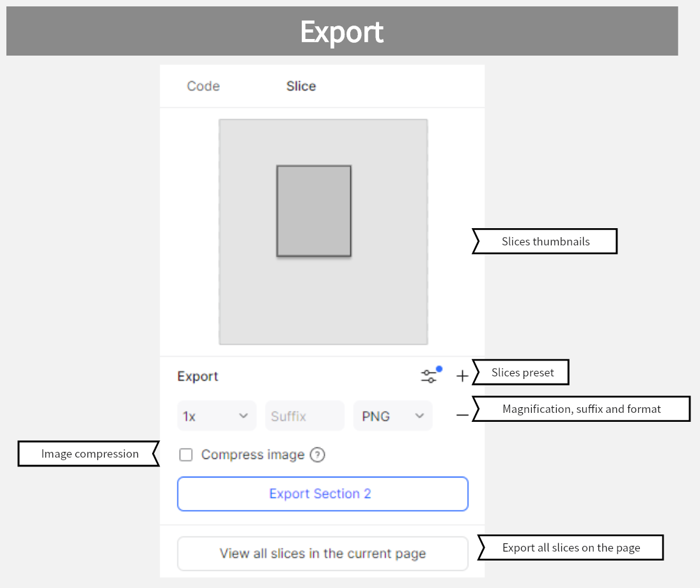Screen dimensions: 700x588
Task: Click the Suffix input field
Action: pyautogui.click(x=304, y=415)
